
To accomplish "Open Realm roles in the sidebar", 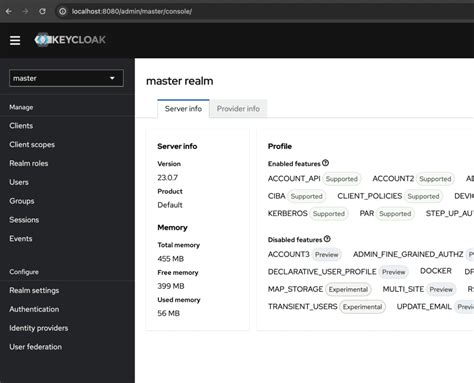I will [x=29, y=163].
